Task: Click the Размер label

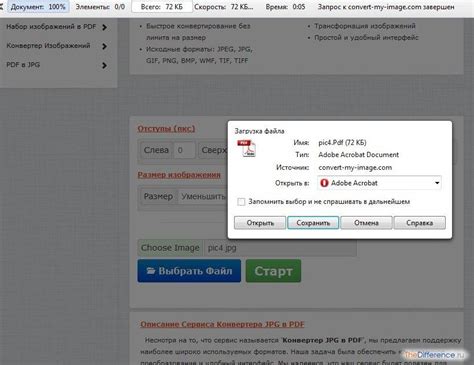Action: click(x=158, y=196)
